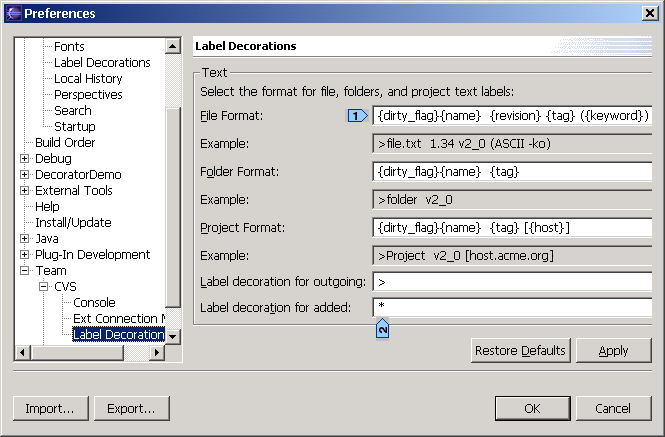This screenshot has width=665, height=437.
Task: Expand the Plug-In Development node
Action: pos(25,255)
